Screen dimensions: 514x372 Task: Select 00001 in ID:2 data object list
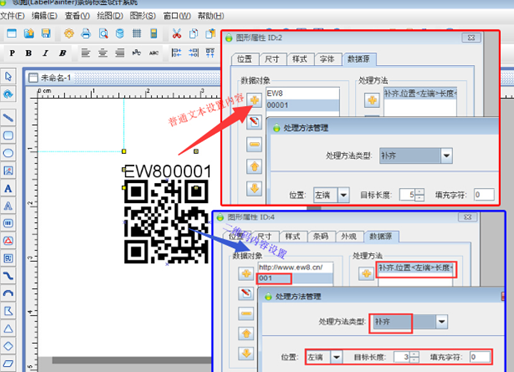[303, 105]
